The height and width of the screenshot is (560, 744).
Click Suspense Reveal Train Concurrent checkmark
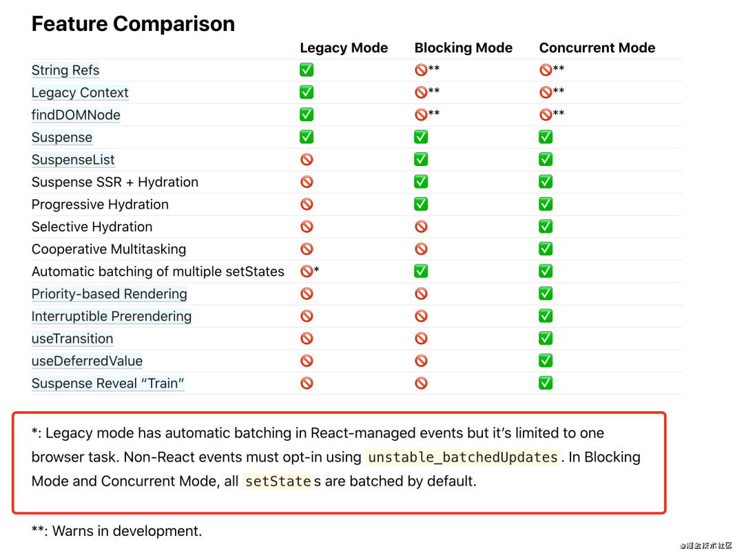point(546,382)
